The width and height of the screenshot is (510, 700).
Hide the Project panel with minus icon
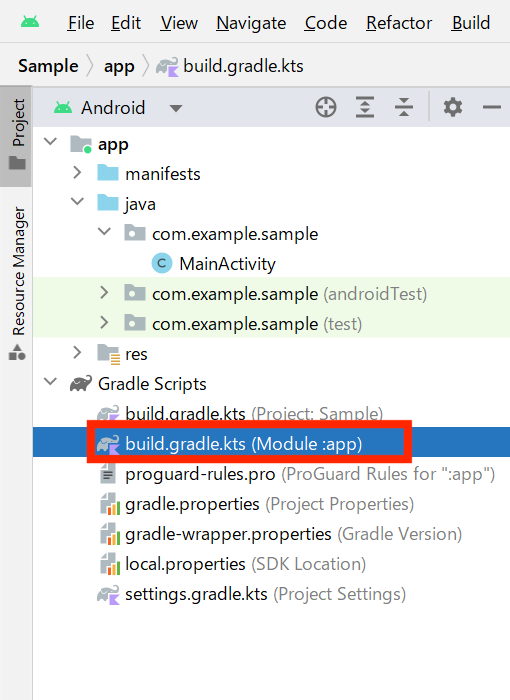[x=492, y=107]
